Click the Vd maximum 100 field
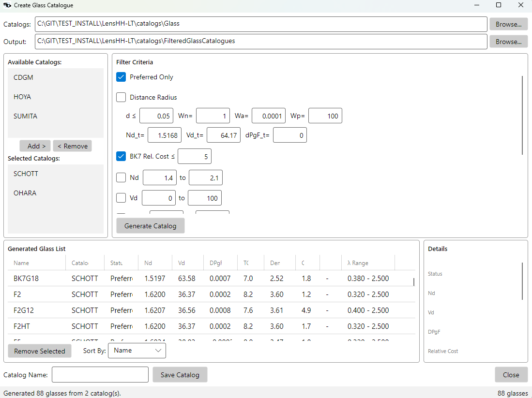532x398 pixels. point(205,198)
